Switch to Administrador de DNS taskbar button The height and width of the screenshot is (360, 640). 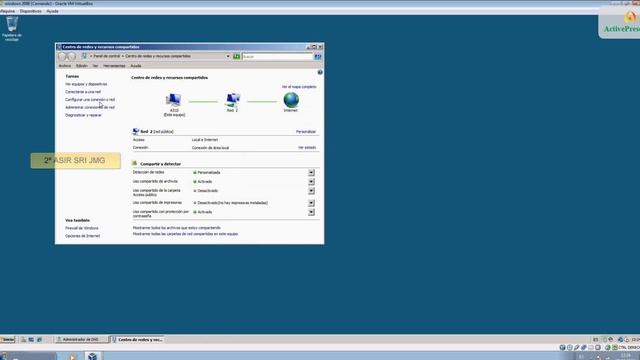[x=81, y=339]
